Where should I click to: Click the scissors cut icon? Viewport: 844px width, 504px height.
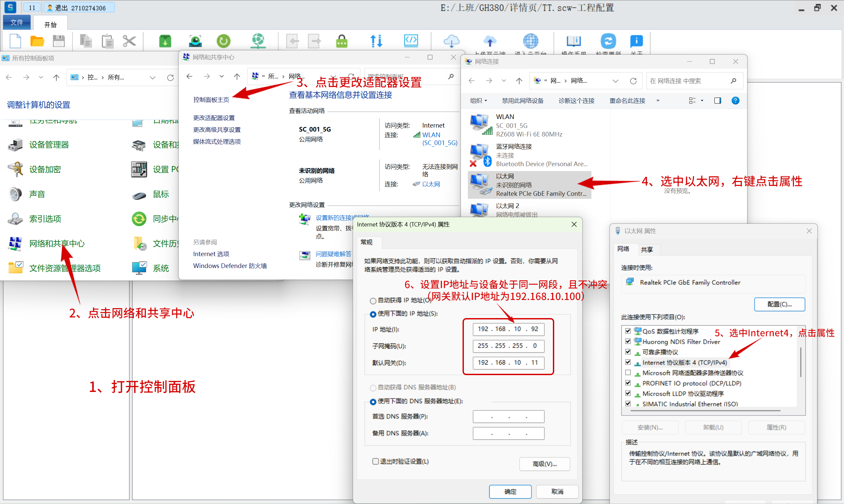[129, 42]
